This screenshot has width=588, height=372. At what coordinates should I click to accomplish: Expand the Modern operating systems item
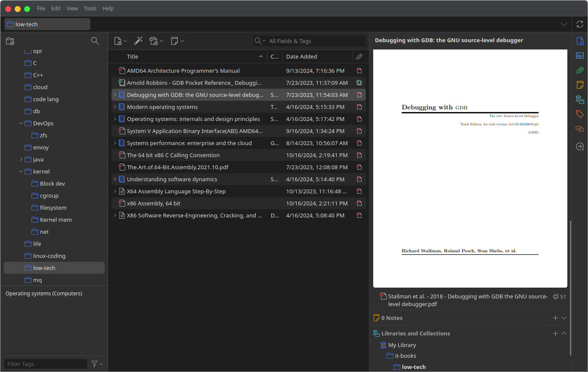tap(115, 107)
